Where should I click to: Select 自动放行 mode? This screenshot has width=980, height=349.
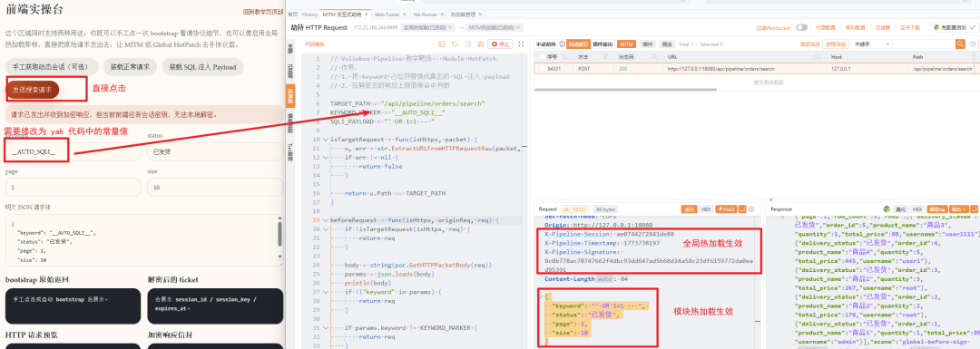click(578, 44)
